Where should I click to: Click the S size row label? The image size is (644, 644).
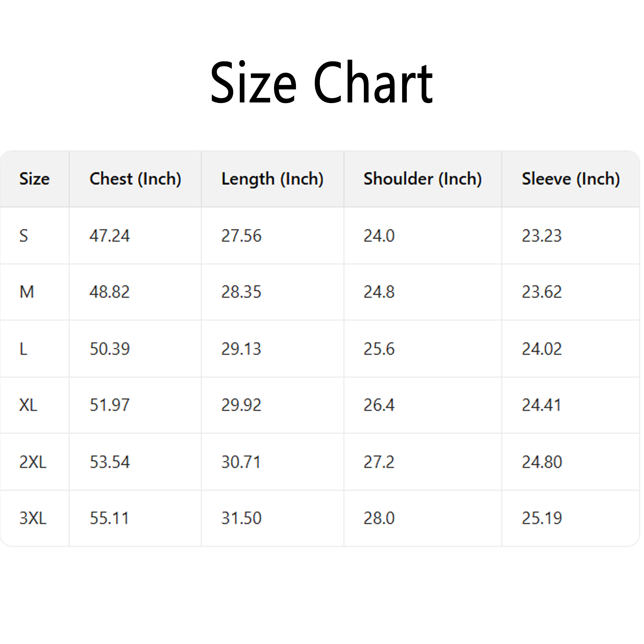24,236
